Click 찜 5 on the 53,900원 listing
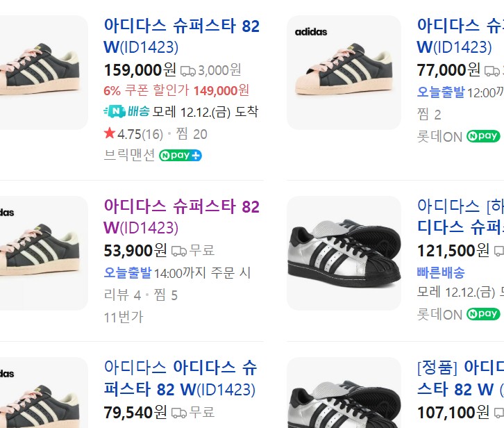 pyautogui.click(x=165, y=295)
